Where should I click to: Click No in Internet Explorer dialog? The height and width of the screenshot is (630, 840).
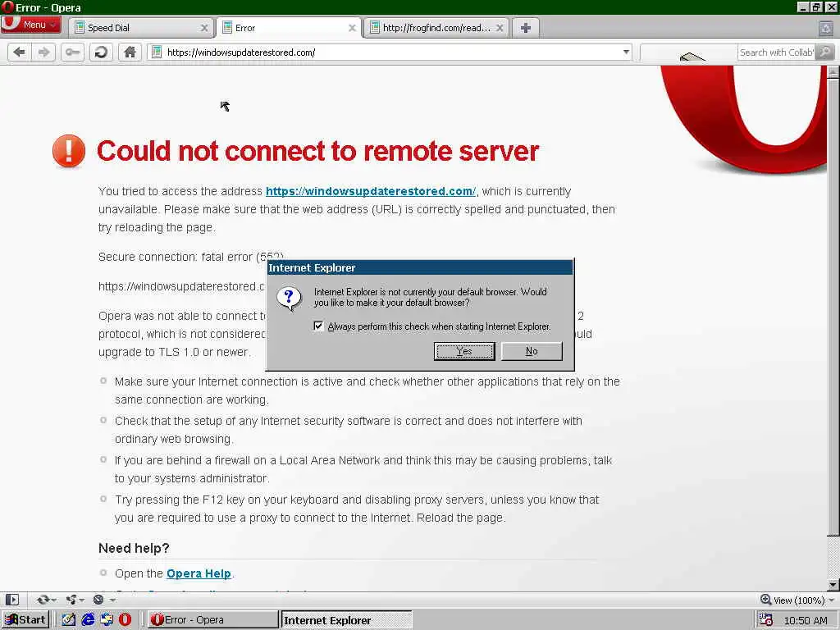pos(531,351)
